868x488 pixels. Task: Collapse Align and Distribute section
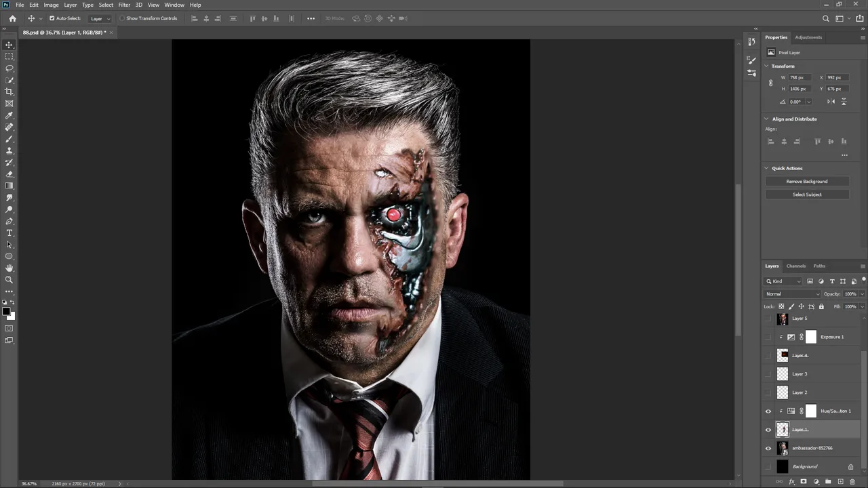pyautogui.click(x=766, y=119)
